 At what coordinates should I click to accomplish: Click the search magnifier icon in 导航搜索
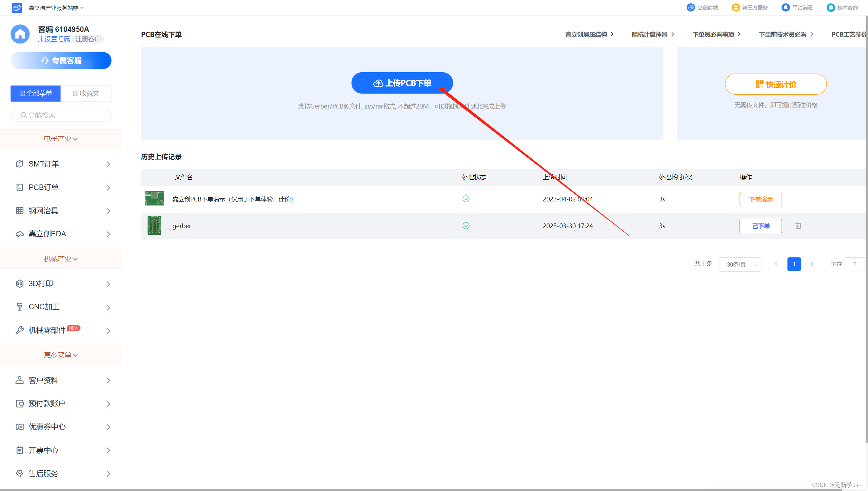point(24,115)
